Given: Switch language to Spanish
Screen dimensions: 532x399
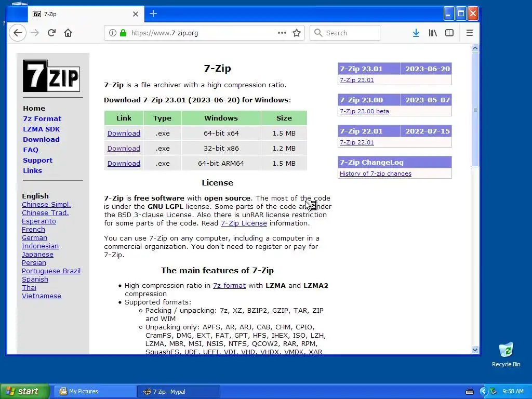Looking at the screenshot, I should (x=35, y=279).
